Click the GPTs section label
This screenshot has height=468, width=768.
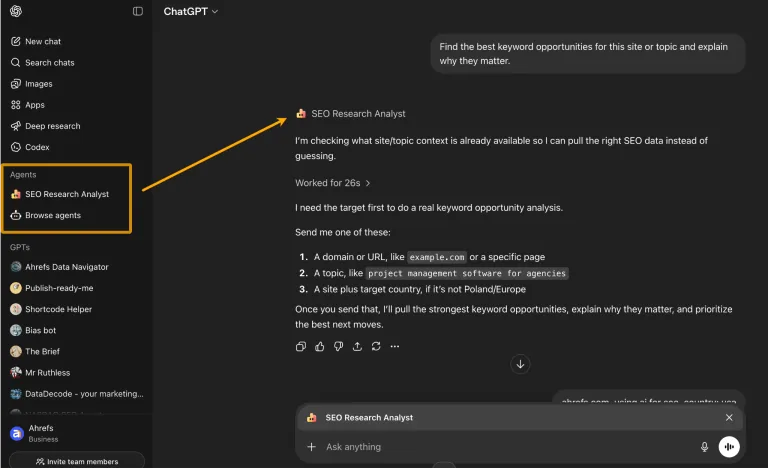tap(20, 247)
